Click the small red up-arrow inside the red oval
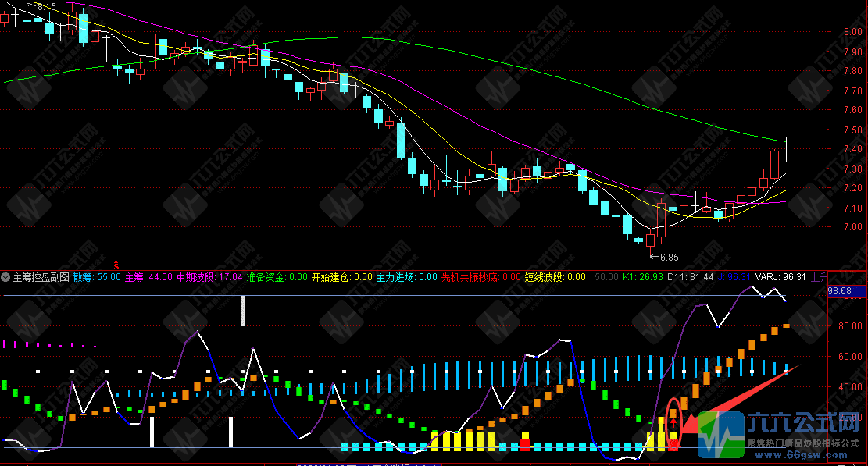Viewport: 868px width, 466px height. (673, 422)
